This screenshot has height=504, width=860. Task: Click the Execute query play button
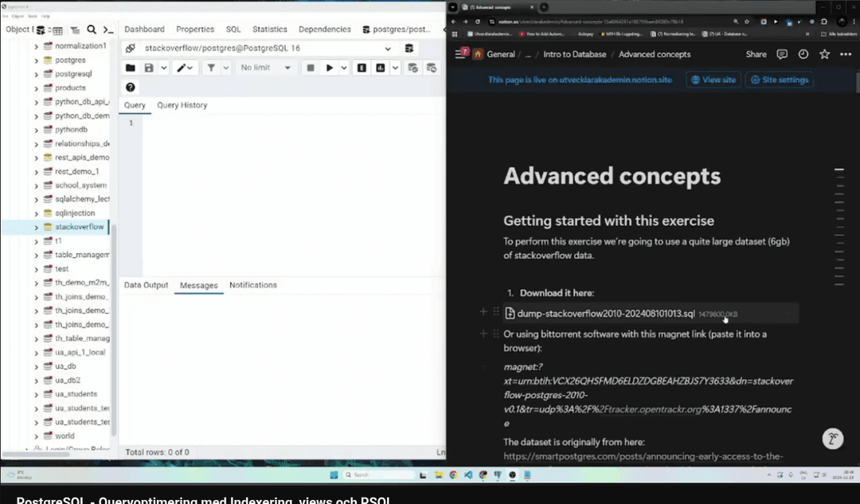click(330, 68)
